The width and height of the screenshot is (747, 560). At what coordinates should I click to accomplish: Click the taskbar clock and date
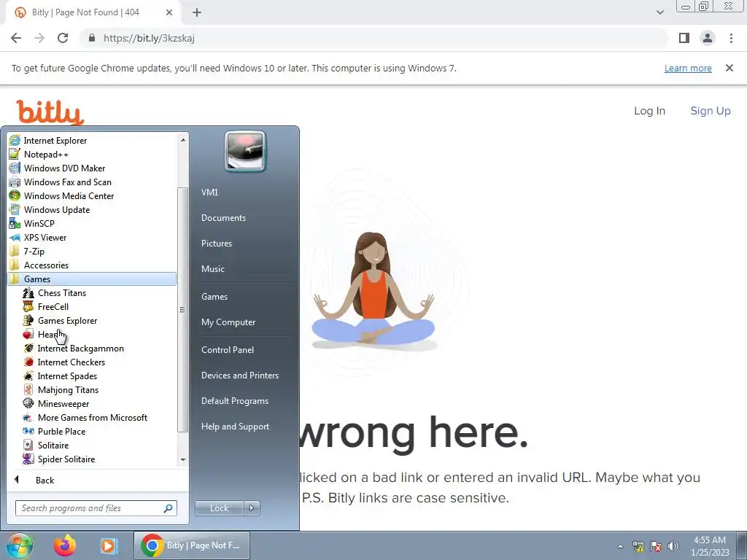point(710,546)
